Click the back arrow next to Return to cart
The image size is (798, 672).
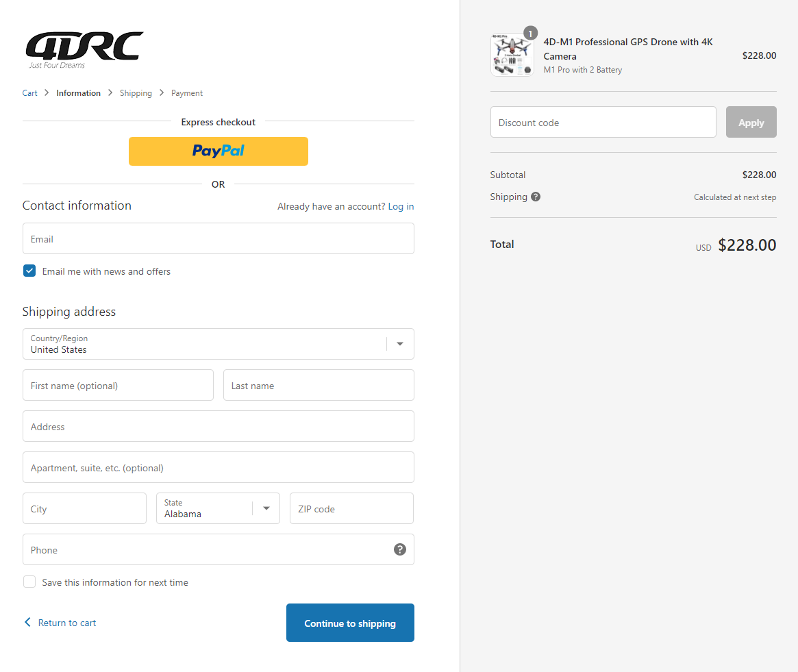(x=27, y=622)
